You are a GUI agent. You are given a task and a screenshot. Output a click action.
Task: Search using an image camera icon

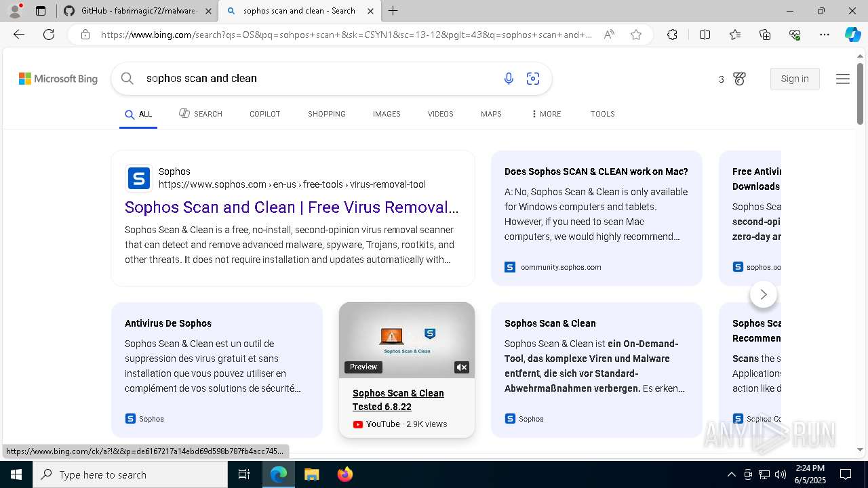point(533,79)
